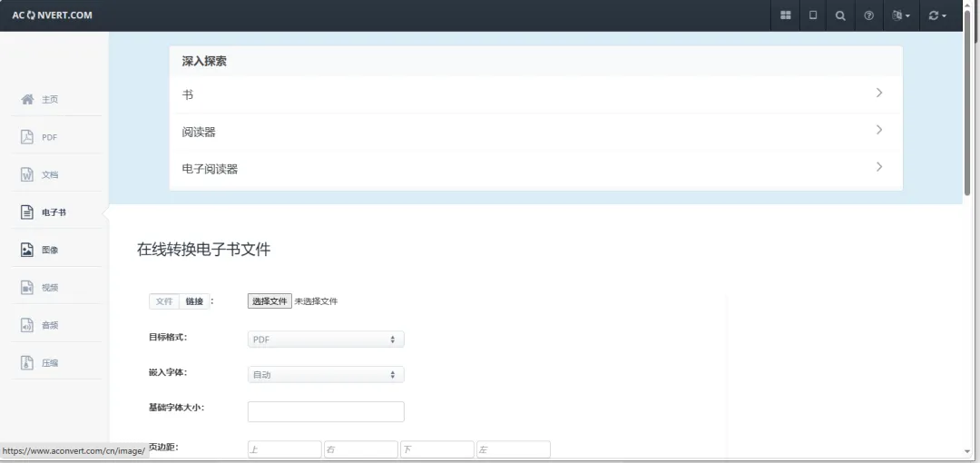Click the ACONVERT.COM logo

(x=52, y=15)
